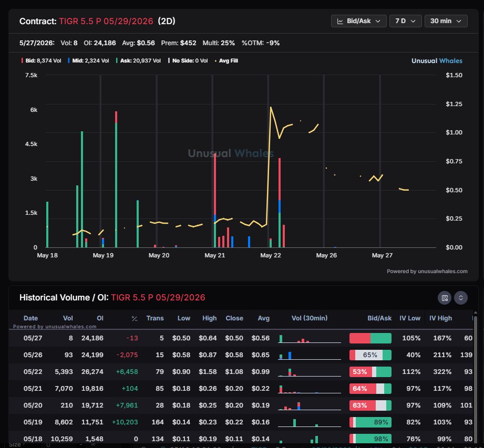Toggle the Mid volume legend item
The image size is (484, 448).
[89, 61]
